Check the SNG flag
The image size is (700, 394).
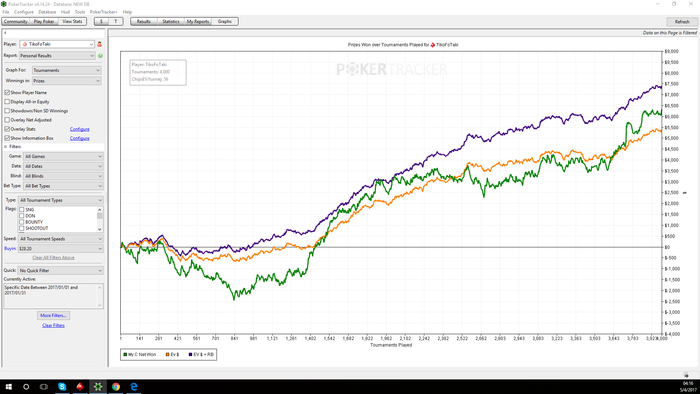21,210
